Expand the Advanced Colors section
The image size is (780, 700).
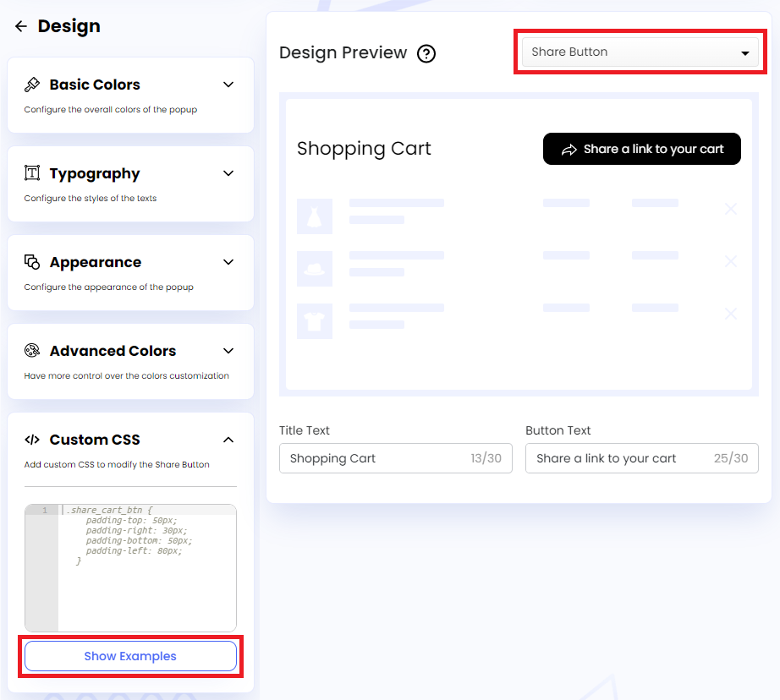pyautogui.click(x=228, y=350)
